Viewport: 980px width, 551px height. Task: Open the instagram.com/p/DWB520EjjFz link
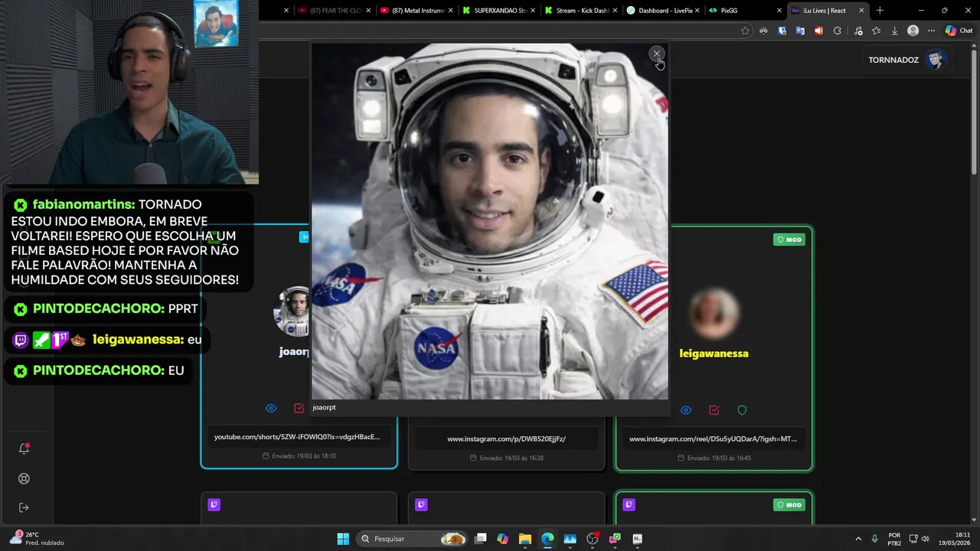(x=506, y=439)
